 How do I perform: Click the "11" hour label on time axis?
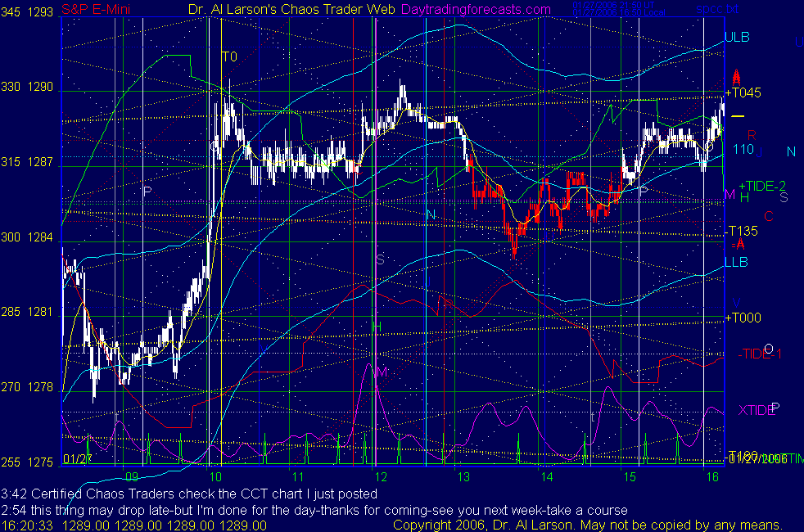point(298,477)
